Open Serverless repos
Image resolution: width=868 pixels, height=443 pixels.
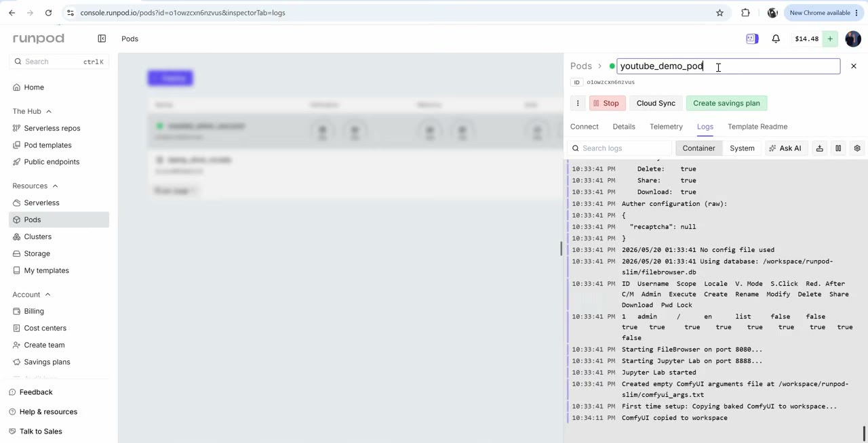[x=52, y=128]
